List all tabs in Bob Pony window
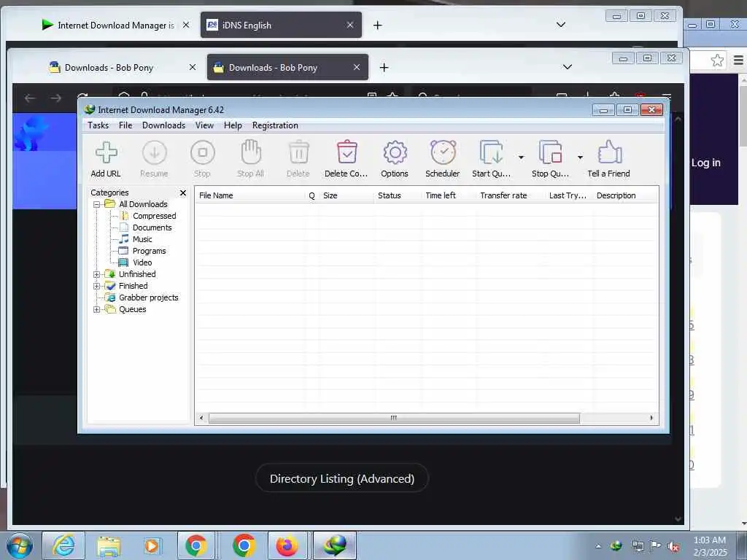This screenshot has height=560, width=747. coord(568,66)
